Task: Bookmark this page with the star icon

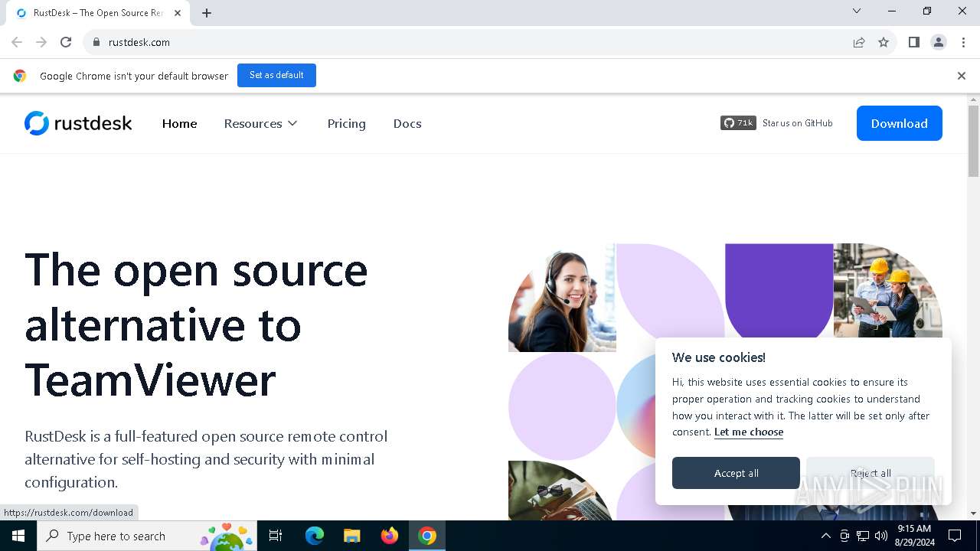Action: pos(884,42)
